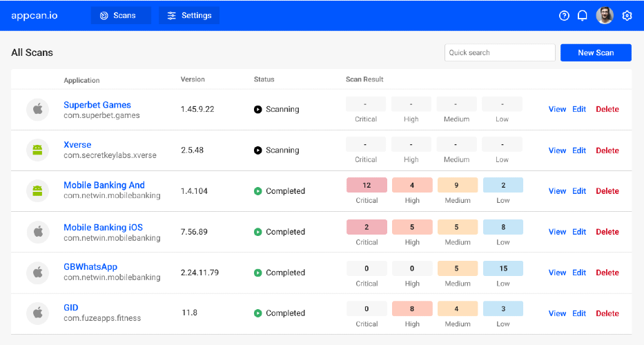
Task: Click Apple icon for GBWhatsApp
Action: [38, 273]
